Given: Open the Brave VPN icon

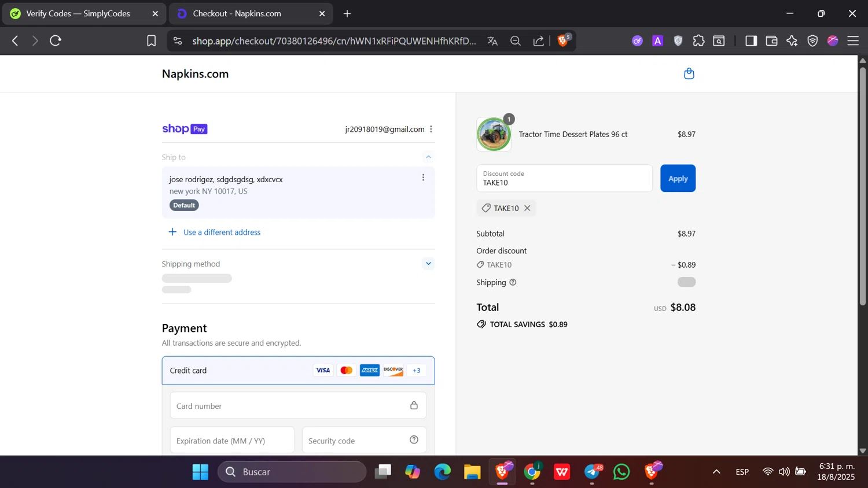Looking at the screenshot, I should tap(812, 40).
